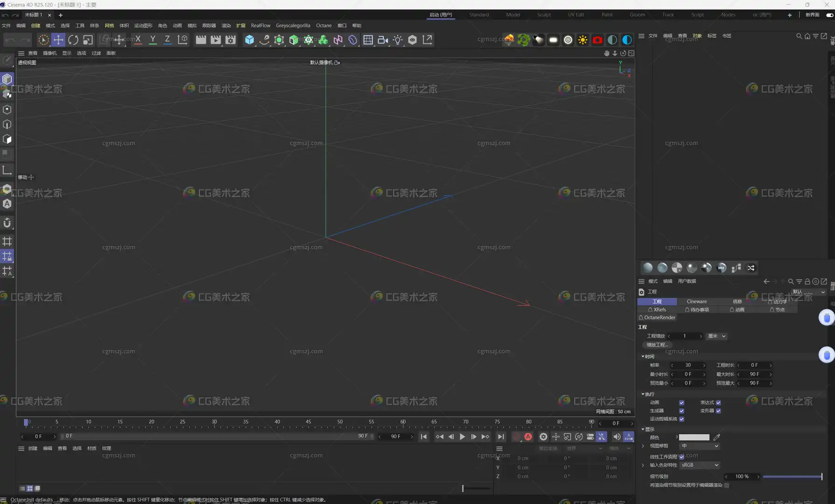Open Edit Render Settings icon
Screen dimensions: 835x504
231,40
